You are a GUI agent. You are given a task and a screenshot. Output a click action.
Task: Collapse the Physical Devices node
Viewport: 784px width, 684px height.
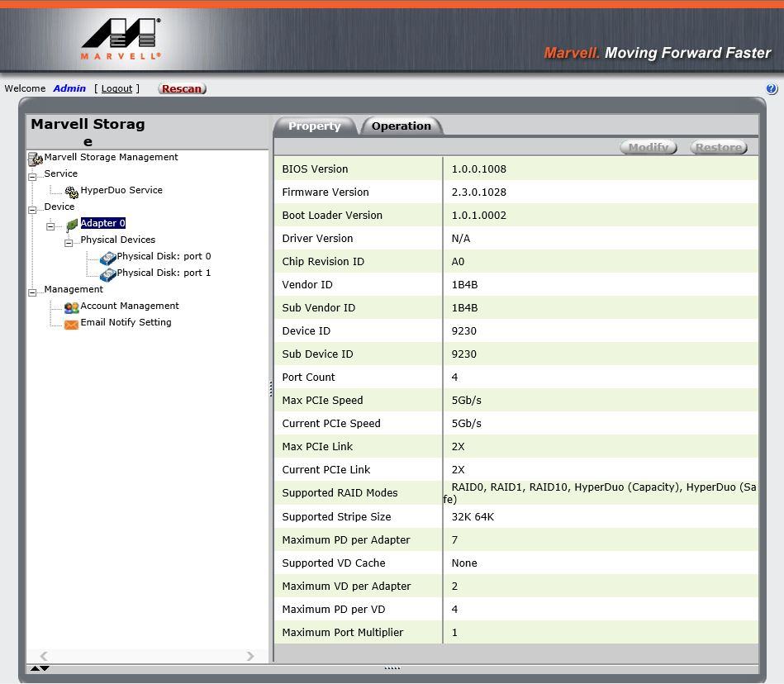tap(69, 243)
